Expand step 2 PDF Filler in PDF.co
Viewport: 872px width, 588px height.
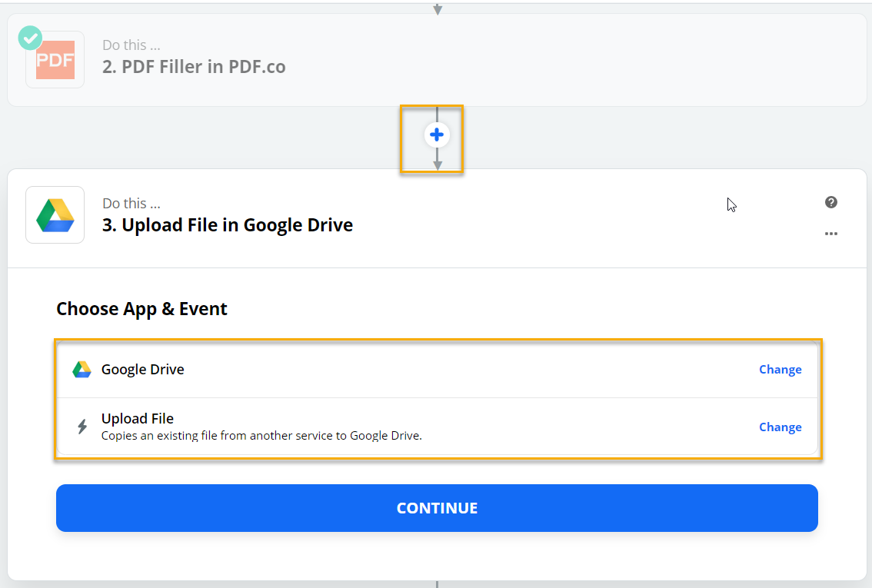coord(437,59)
